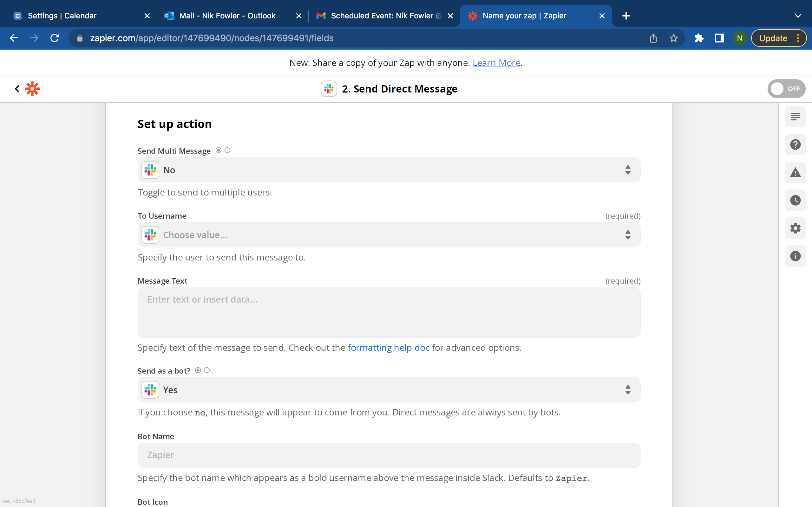Select the second Send as a bot radio button

207,370
